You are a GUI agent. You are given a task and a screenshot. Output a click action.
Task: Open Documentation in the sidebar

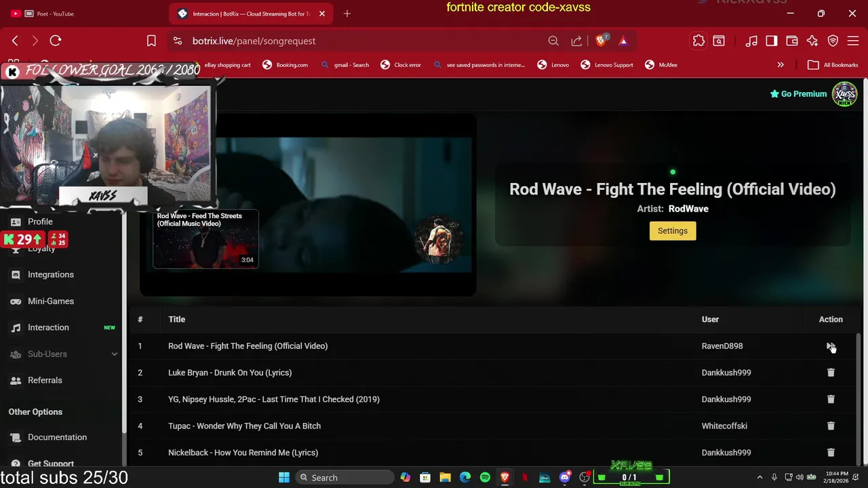[x=57, y=437]
